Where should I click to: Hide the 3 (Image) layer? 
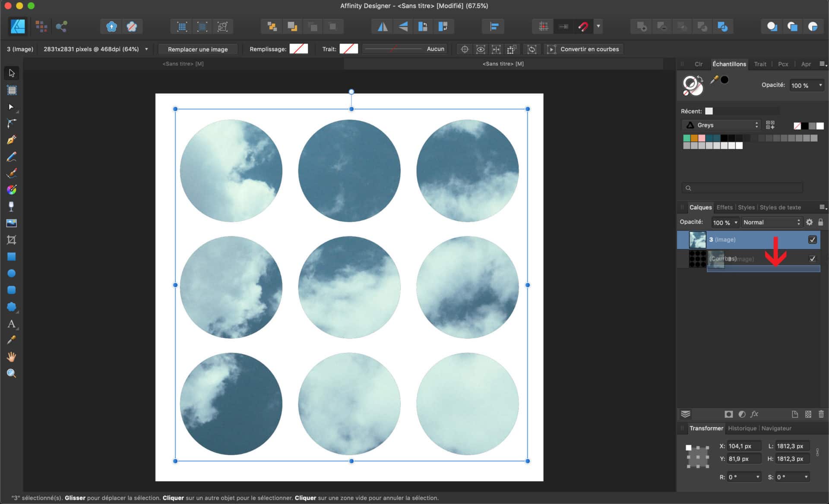point(812,239)
